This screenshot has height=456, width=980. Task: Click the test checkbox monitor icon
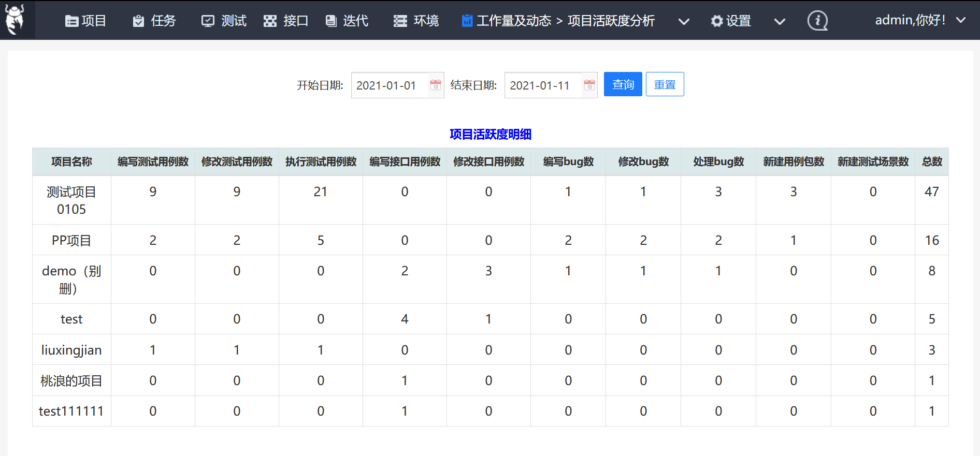click(208, 21)
